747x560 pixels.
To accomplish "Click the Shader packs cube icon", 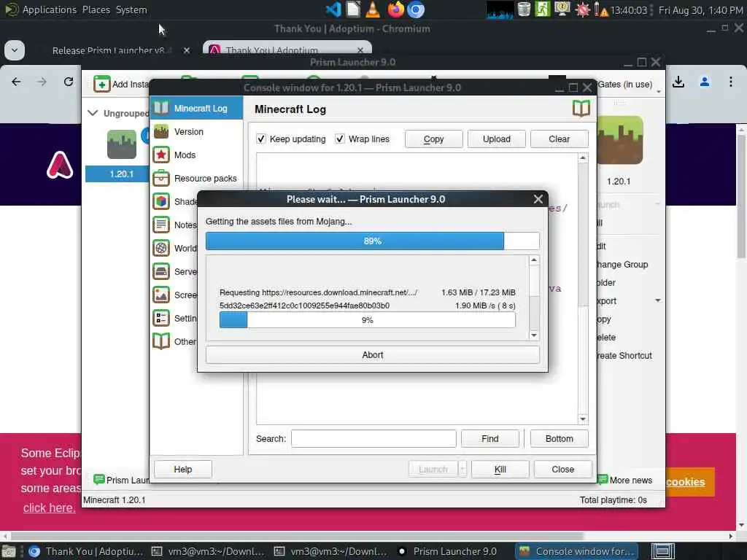I will pos(161,201).
